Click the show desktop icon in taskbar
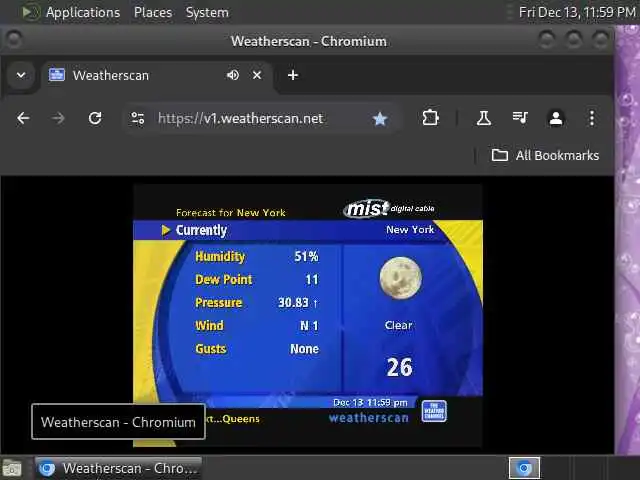The height and width of the screenshot is (480, 640). pyautogui.click(x=12, y=468)
